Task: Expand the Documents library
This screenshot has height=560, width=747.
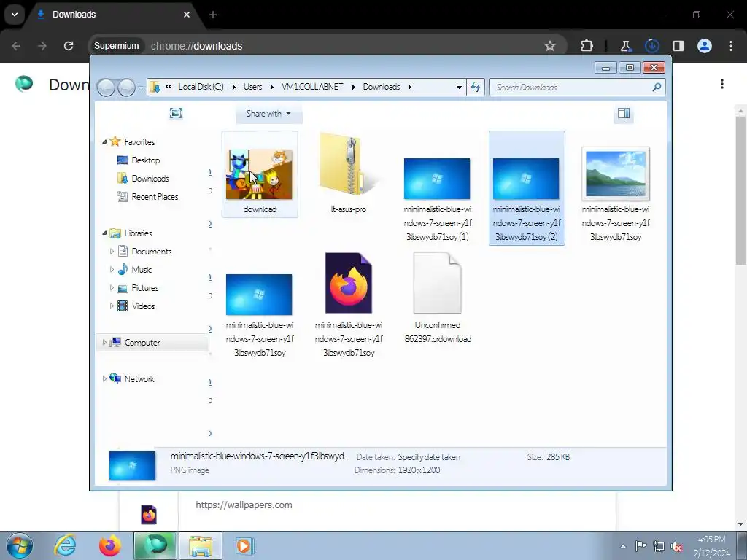Action: tap(112, 252)
